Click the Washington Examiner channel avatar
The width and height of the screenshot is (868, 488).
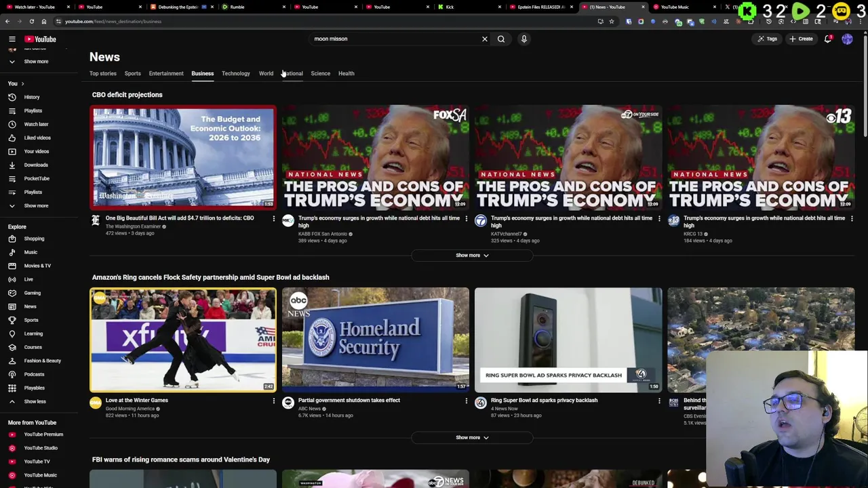coord(96,221)
